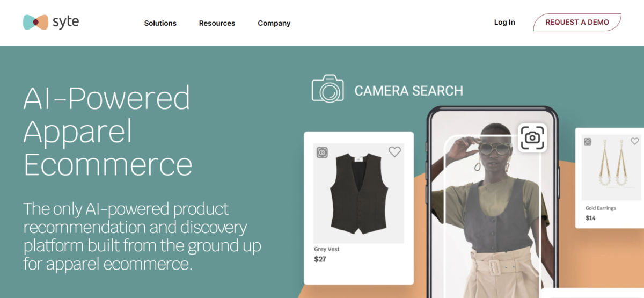Click the Grey Vest product name
644x298 pixels.
327,249
